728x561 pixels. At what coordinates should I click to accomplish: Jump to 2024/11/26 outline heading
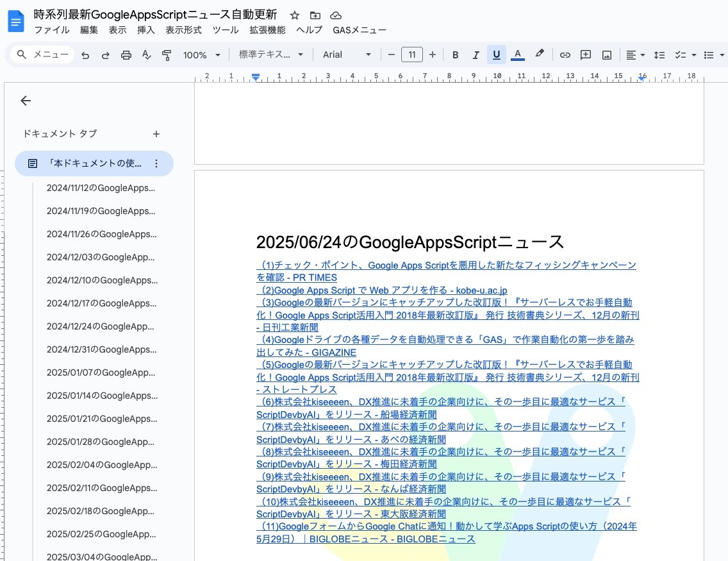pyautogui.click(x=102, y=234)
